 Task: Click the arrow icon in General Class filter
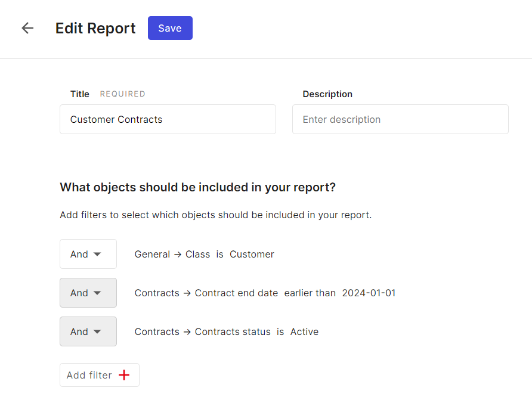click(x=178, y=255)
